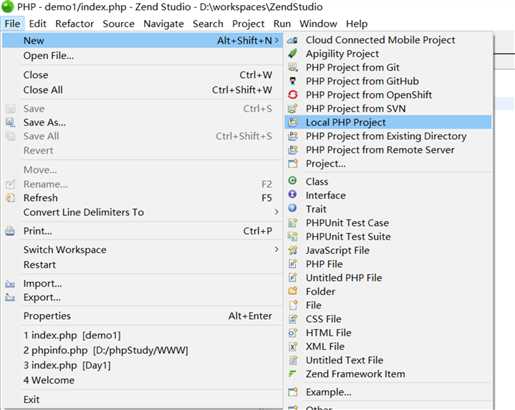Click the PHP Project from GitHub icon
The image size is (515, 410).
pos(293,81)
